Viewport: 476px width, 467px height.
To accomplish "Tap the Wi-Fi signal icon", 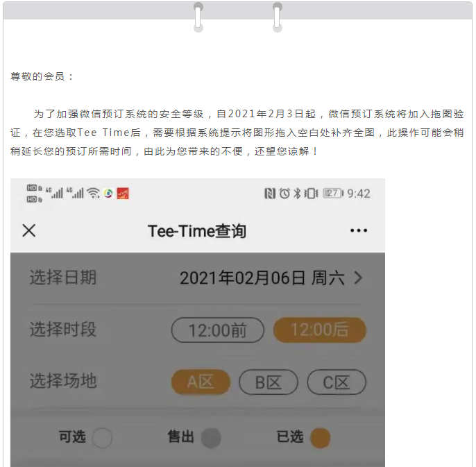I will tap(93, 193).
